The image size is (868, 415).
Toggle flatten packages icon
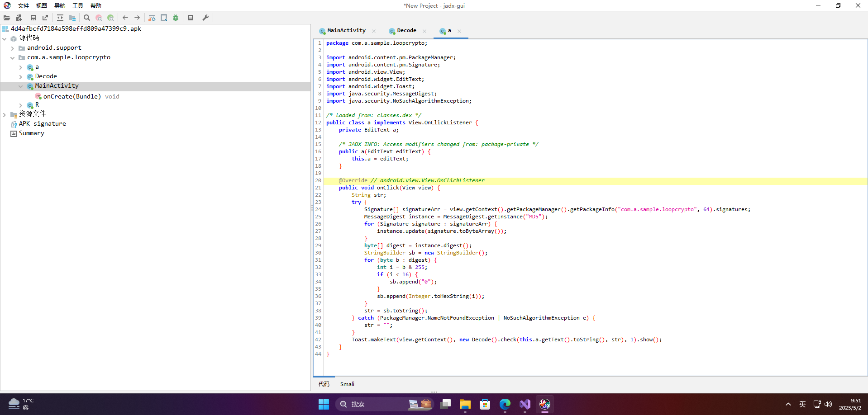72,18
